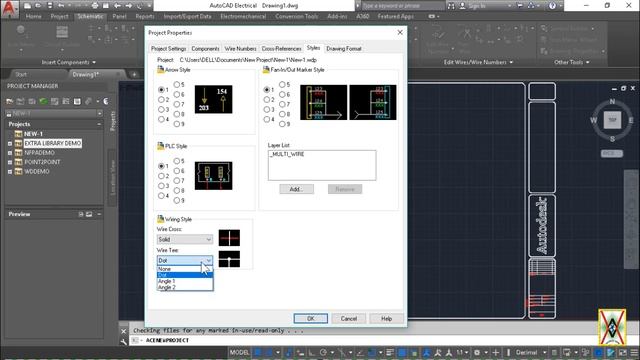Viewport: 640px width, 360px height.
Task: Click the Plot printer icon in quick access toolbar
Action: (x=95, y=6)
